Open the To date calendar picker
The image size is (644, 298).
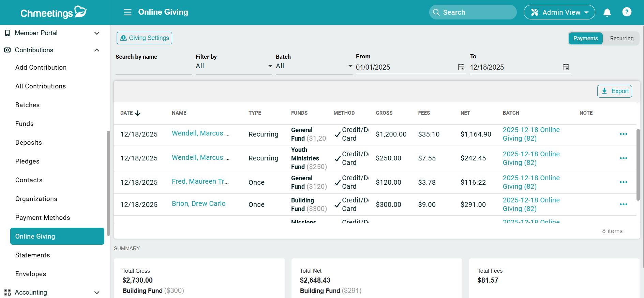(566, 67)
